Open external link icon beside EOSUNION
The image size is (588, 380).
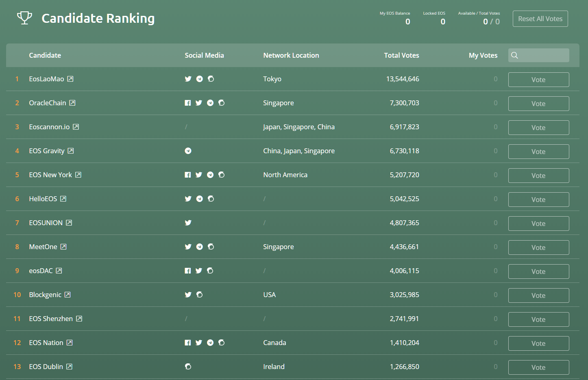click(x=69, y=223)
